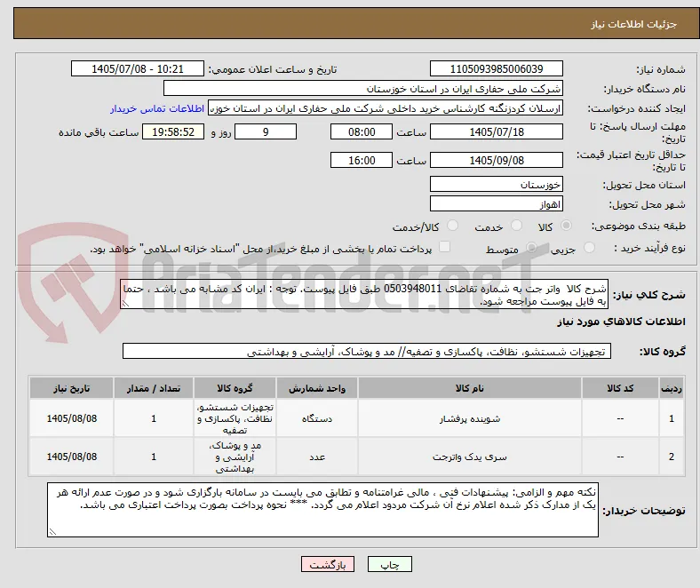Click the remaining time field 19:58:52
Screen dimensions: 700x588
coord(173,131)
